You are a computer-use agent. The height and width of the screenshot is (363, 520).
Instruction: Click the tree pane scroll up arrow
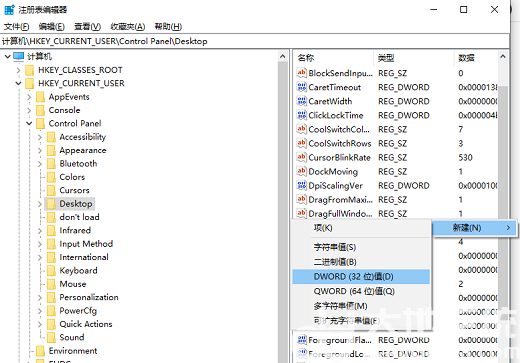[x=283, y=56]
